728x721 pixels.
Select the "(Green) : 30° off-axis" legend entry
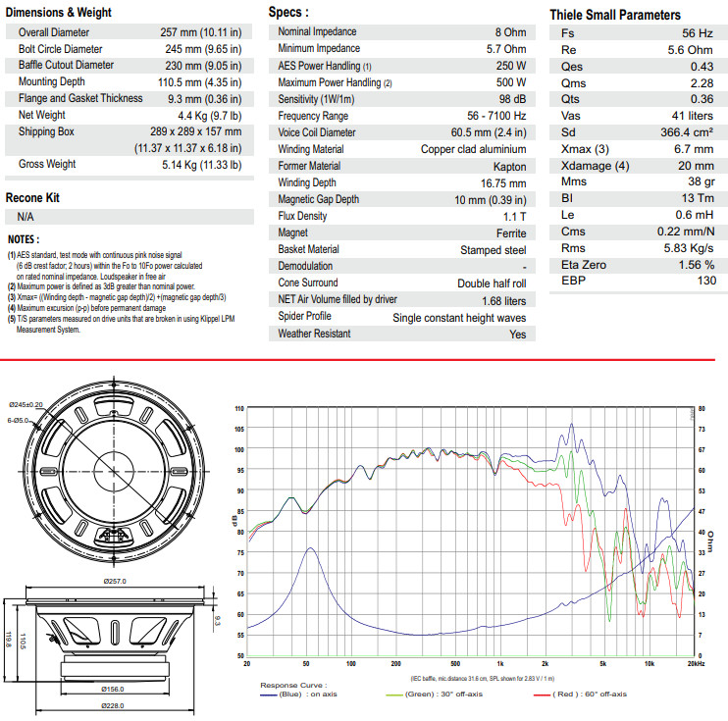tap(434, 695)
